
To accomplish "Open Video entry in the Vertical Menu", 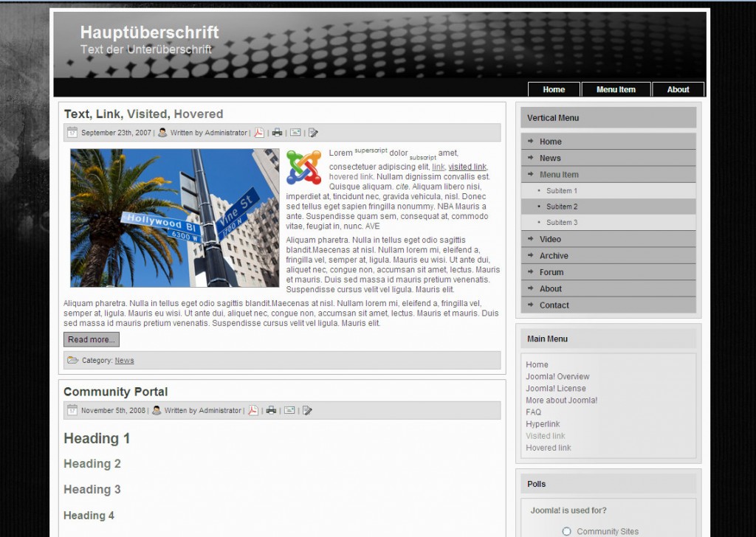I will tap(550, 239).
